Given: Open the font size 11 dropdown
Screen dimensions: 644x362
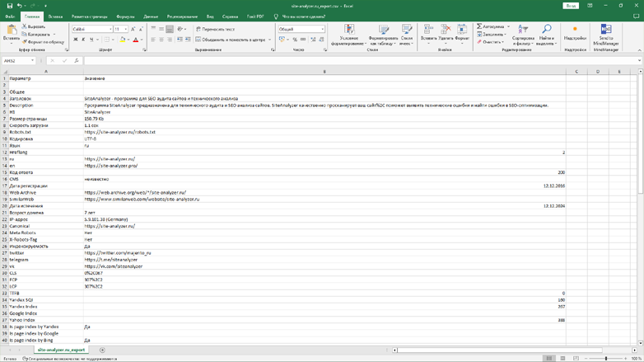Looking at the screenshot, I should tap(126, 29).
